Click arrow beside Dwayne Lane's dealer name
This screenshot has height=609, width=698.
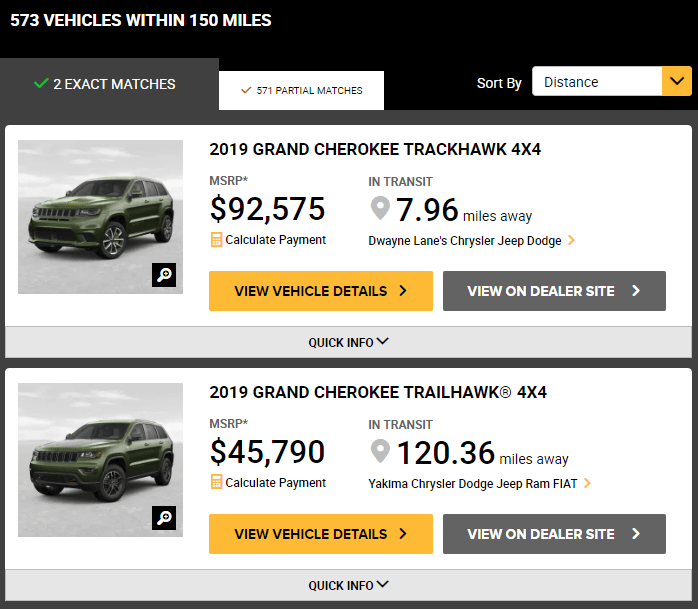point(571,241)
